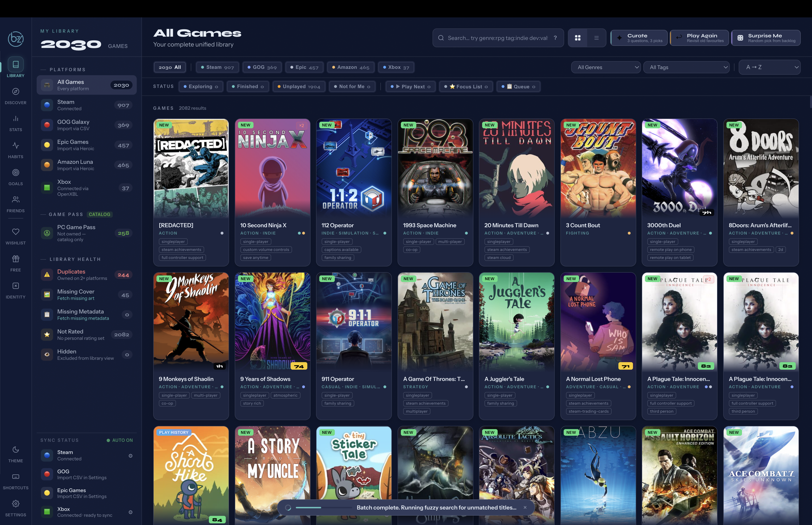Select the Xbox 37 platform tab

click(x=396, y=67)
